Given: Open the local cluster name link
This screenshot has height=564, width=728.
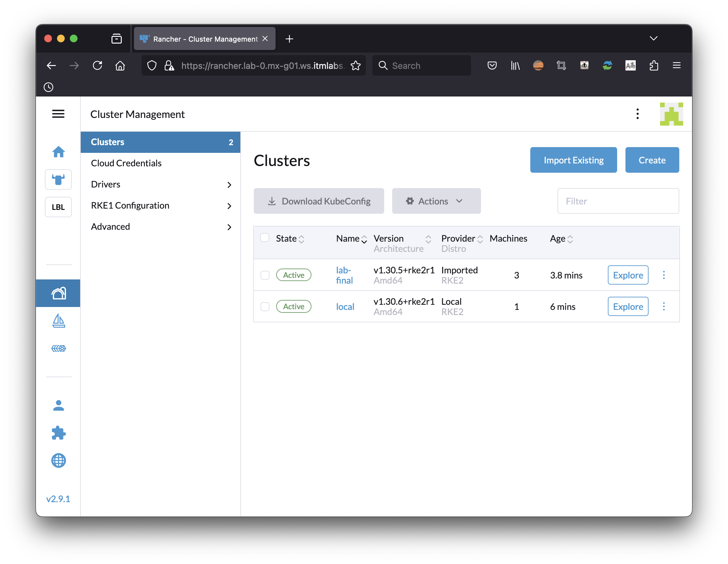Looking at the screenshot, I should (345, 307).
